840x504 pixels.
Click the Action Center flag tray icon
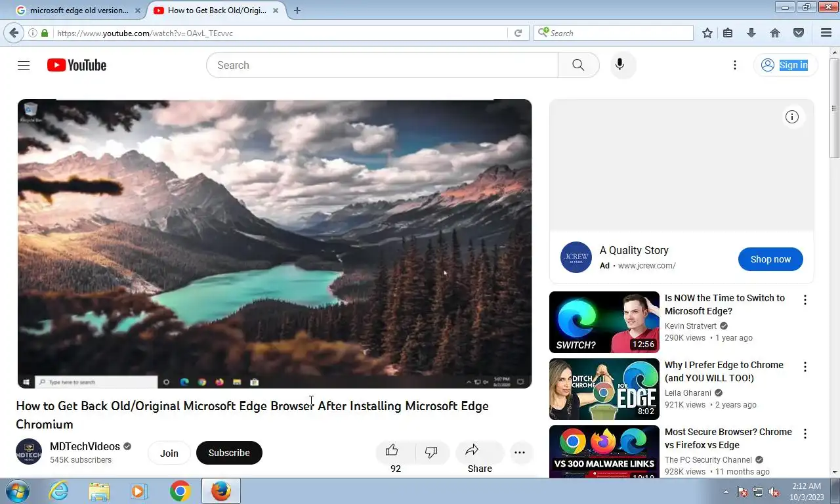tap(742, 492)
